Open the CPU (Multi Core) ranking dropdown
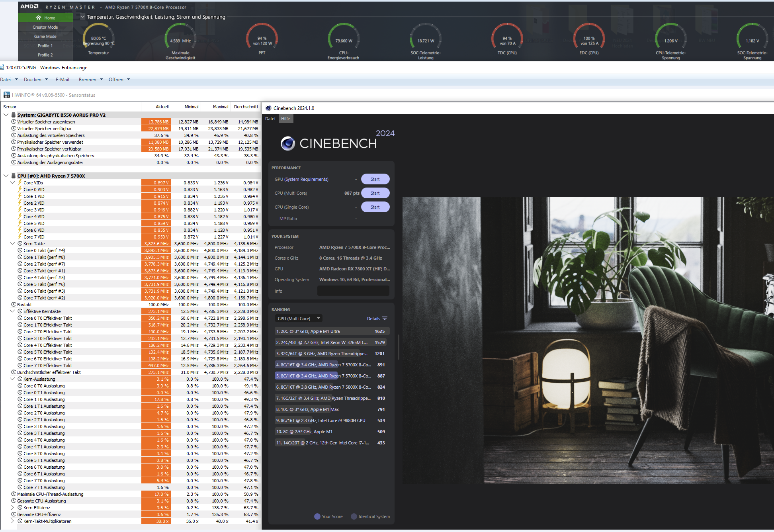Screen dimensions: 774x532 point(299,318)
